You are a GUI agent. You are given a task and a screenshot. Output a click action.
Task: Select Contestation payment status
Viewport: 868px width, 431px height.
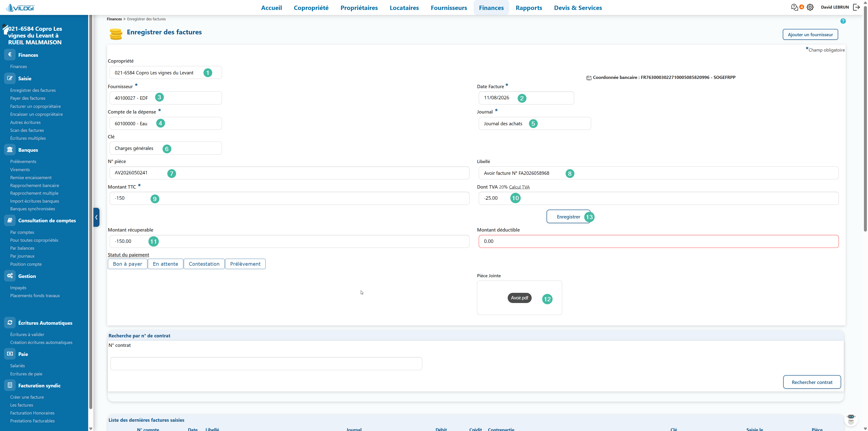click(x=204, y=264)
